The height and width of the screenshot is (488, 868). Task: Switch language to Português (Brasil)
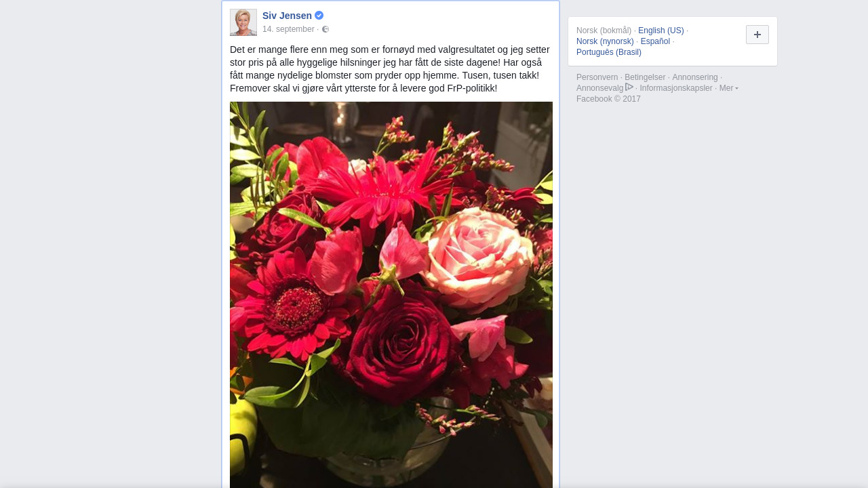click(609, 52)
